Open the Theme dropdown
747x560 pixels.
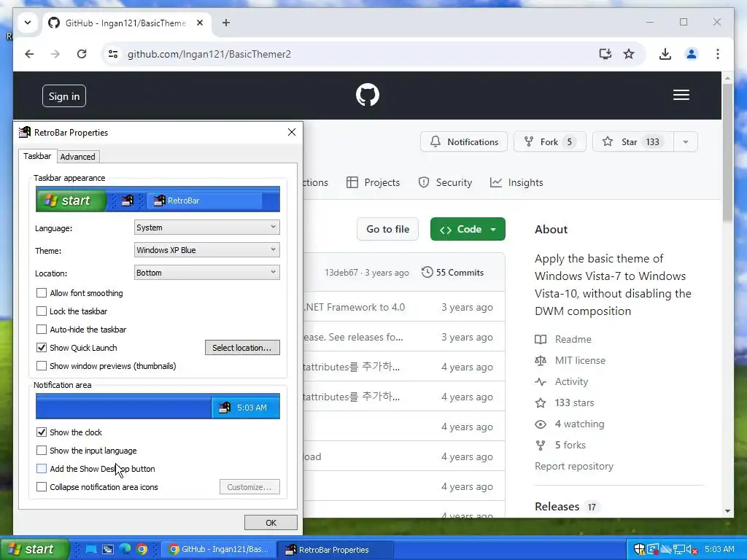(x=206, y=249)
